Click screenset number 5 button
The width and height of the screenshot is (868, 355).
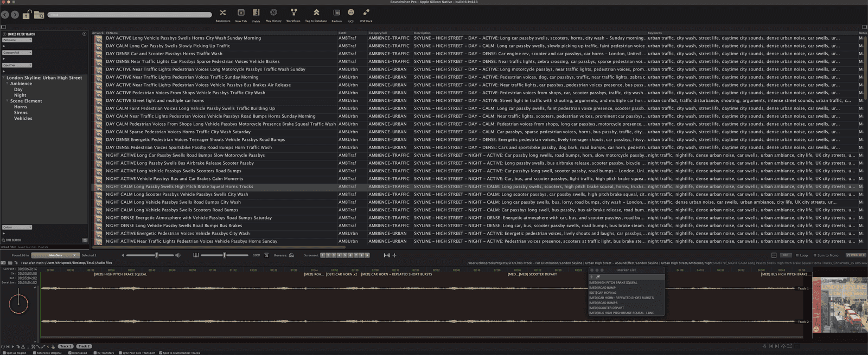point(344,255)
